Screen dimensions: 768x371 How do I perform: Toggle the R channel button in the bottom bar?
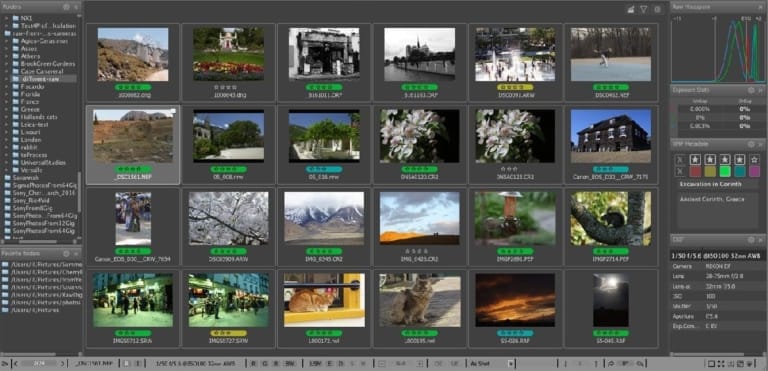coord(253,364)
